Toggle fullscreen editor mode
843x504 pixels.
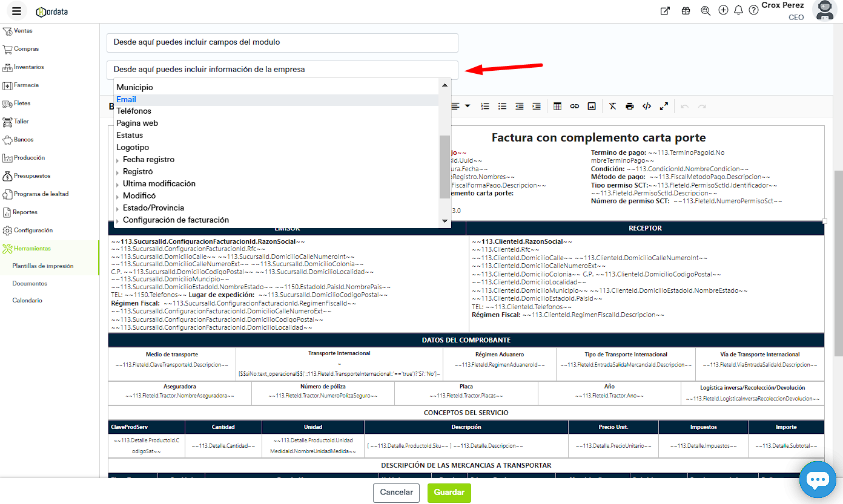pos(664,106)
